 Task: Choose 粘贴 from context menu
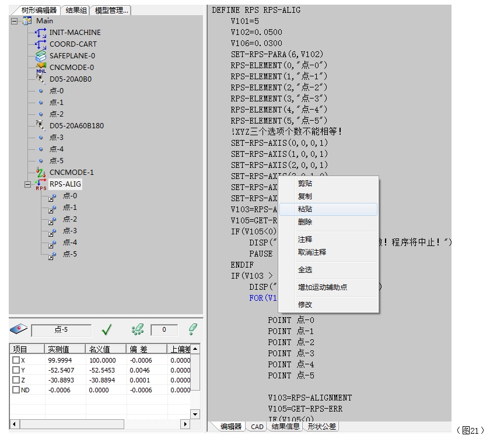pyautogui.click(x=328, y=209)
